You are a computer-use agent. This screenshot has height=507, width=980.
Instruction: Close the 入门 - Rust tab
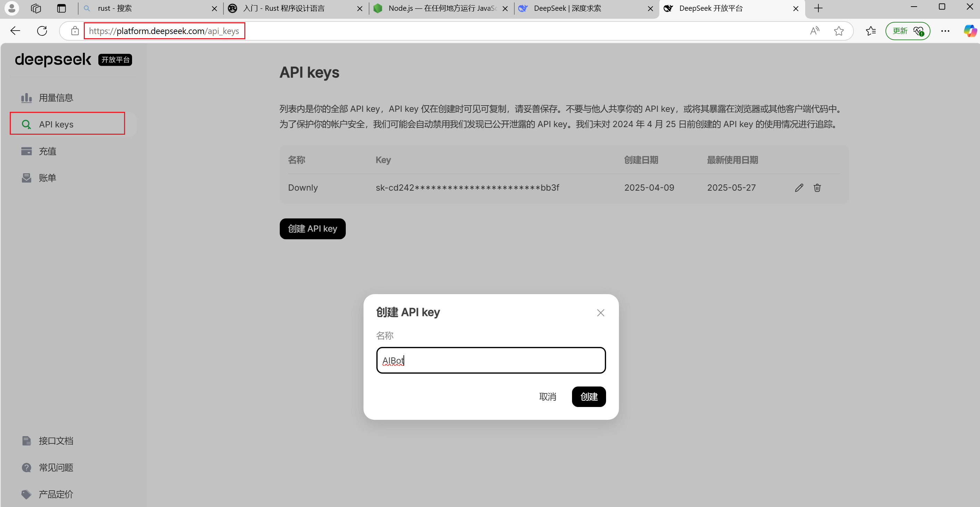(x=360, y=8)
